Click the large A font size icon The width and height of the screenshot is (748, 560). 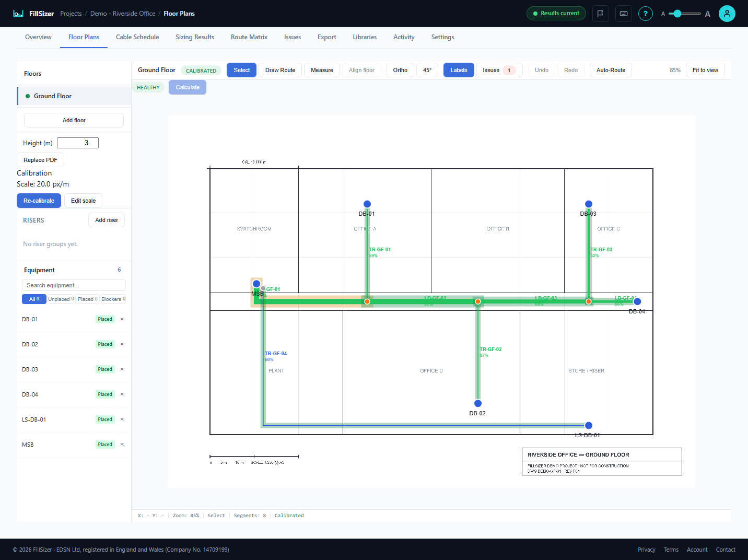click(708, 14)
